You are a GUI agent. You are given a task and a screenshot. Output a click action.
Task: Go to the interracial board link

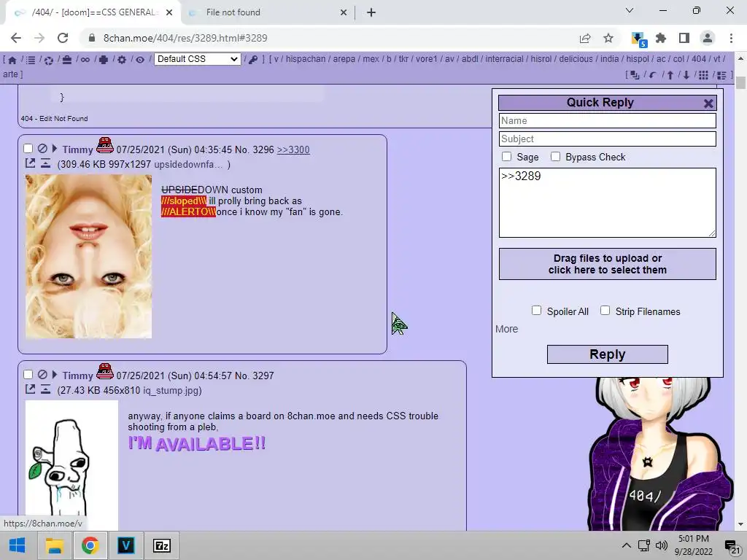pos(505,59)
